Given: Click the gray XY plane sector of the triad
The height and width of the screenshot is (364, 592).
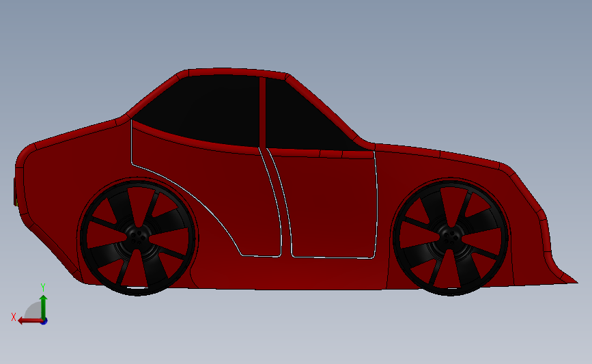Looking at the screenshot, I should [x=33, y=311].
